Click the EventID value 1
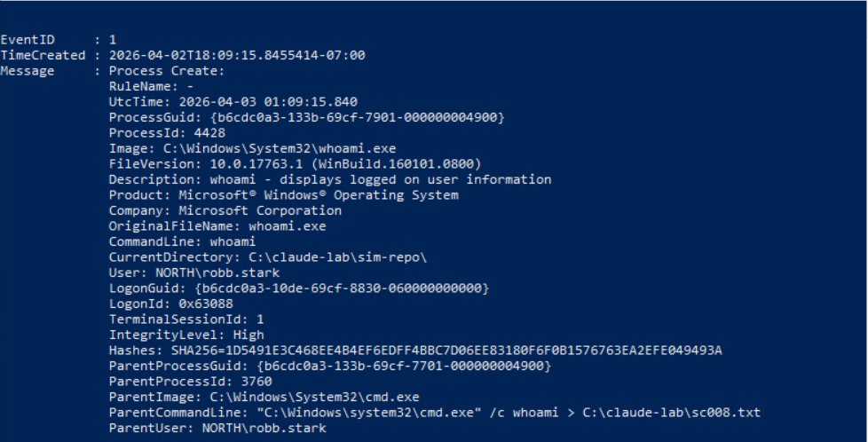 [112, 40]
